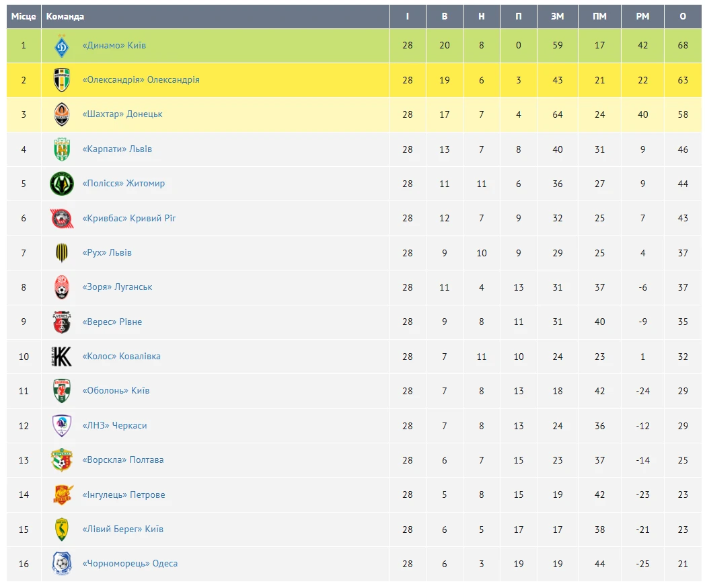Click the Rukh Lviv striped emblem

point(62,253)
